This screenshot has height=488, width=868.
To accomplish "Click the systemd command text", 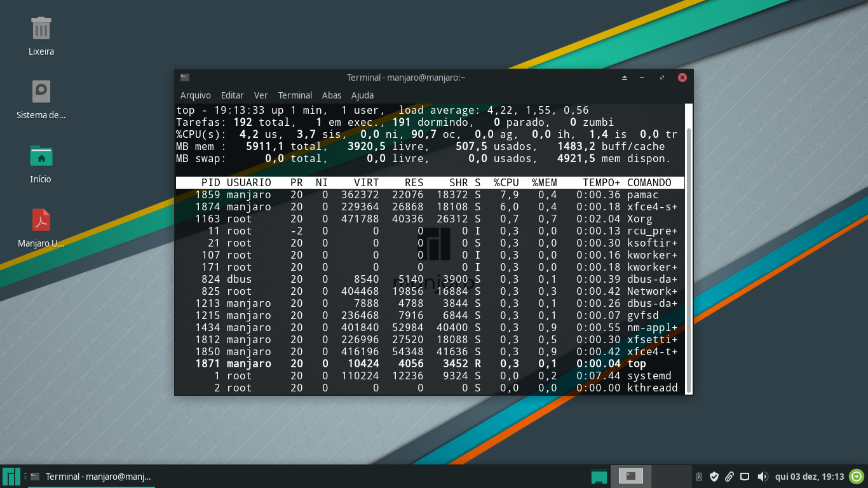I will pyautogui.click(x=649, y=376).
